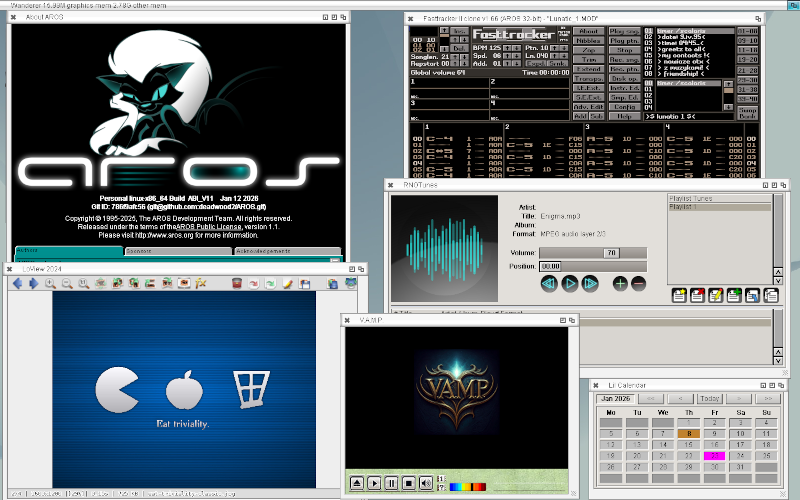Toggle the speaker mute icon in VAMP
This screenshot has height=500, width=800.
tap(427, 483)
